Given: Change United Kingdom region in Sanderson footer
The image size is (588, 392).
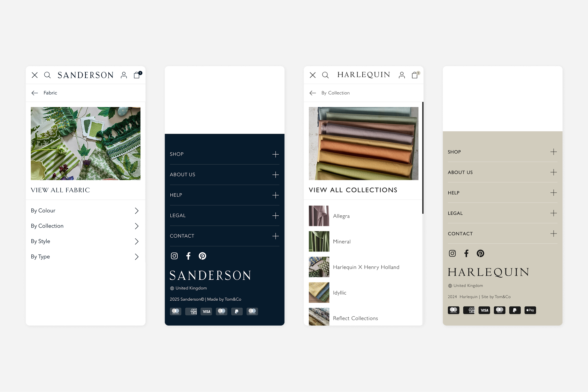Looking at the screenshot, I should click(x=189, y=288).
